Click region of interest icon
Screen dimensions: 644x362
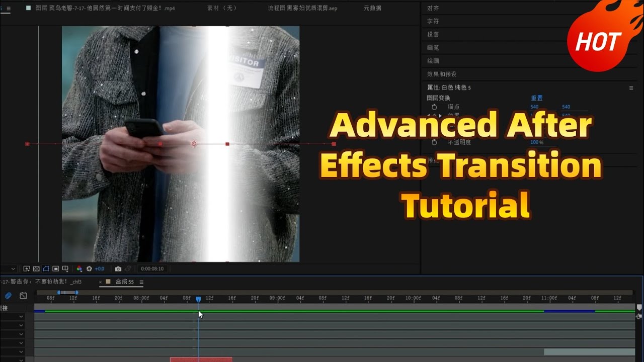click(x=55, y=269)
